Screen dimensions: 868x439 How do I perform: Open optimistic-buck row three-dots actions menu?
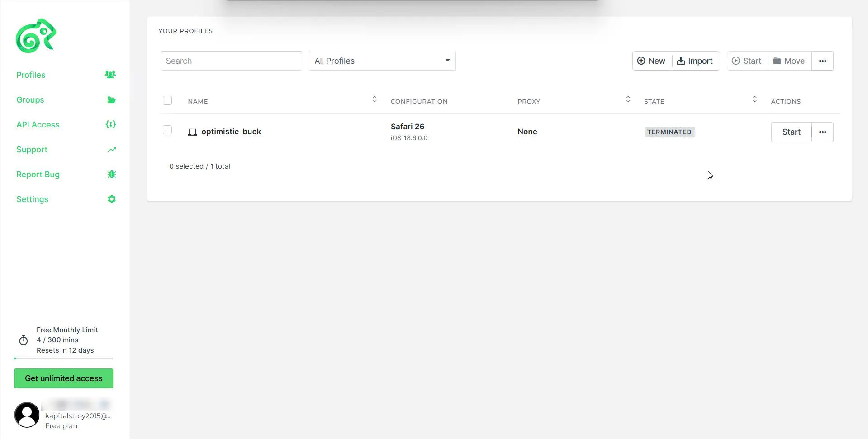point(822,132)
